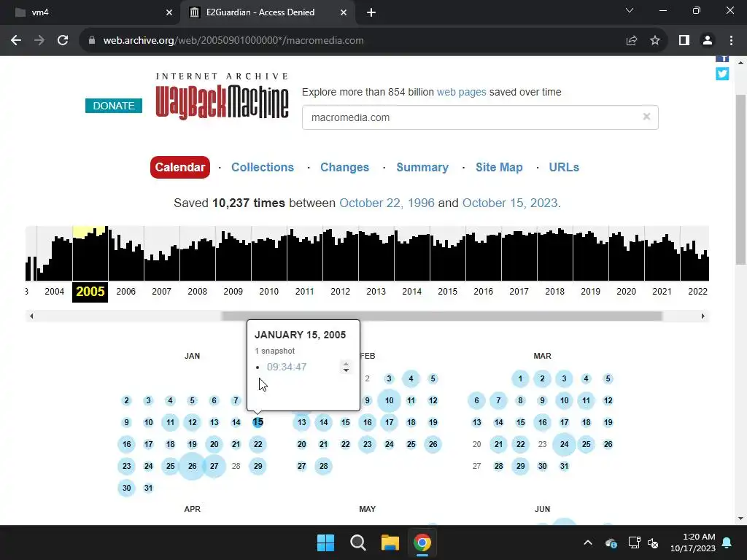This screenshot has width=747, height=560.
Task: Click the address bar URL
Action: point(233,41)
